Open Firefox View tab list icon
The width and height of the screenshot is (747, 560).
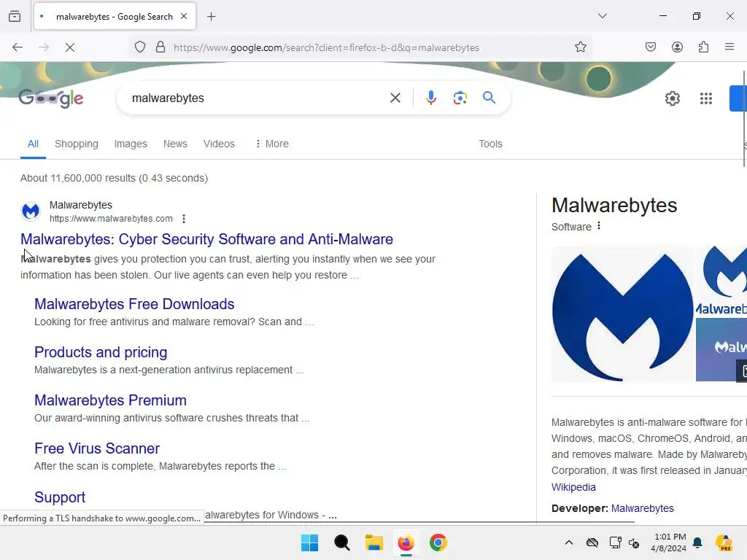(x=15, y=16)
